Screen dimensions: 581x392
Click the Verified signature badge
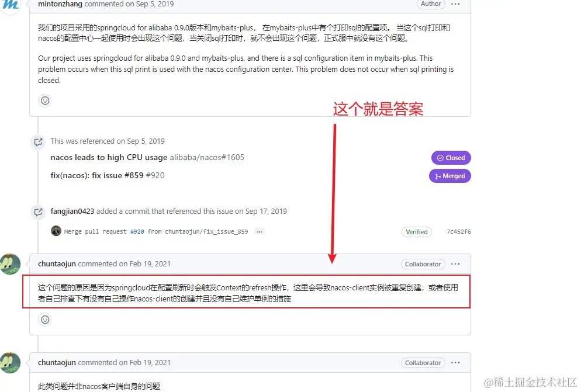click(417, 232)
